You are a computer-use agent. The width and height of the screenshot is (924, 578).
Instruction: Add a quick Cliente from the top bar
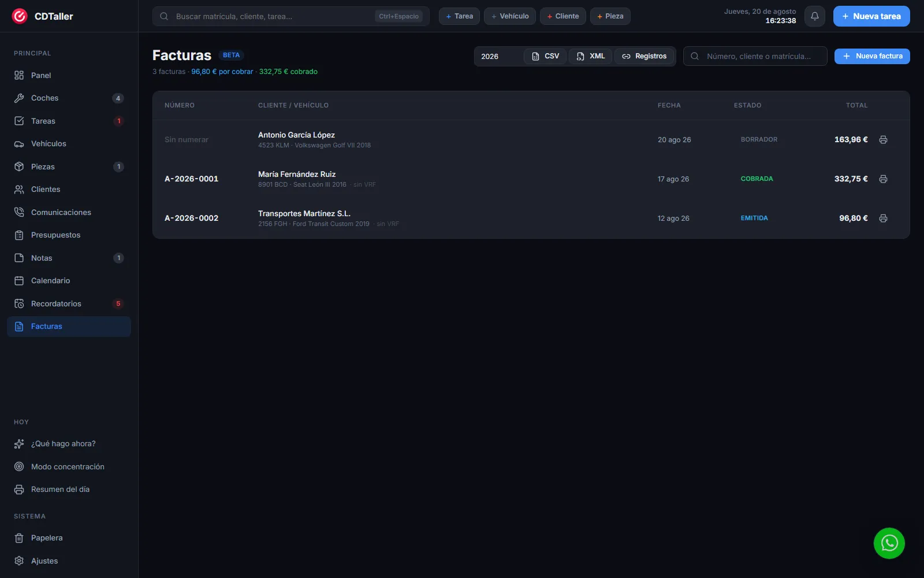(563, 16)
